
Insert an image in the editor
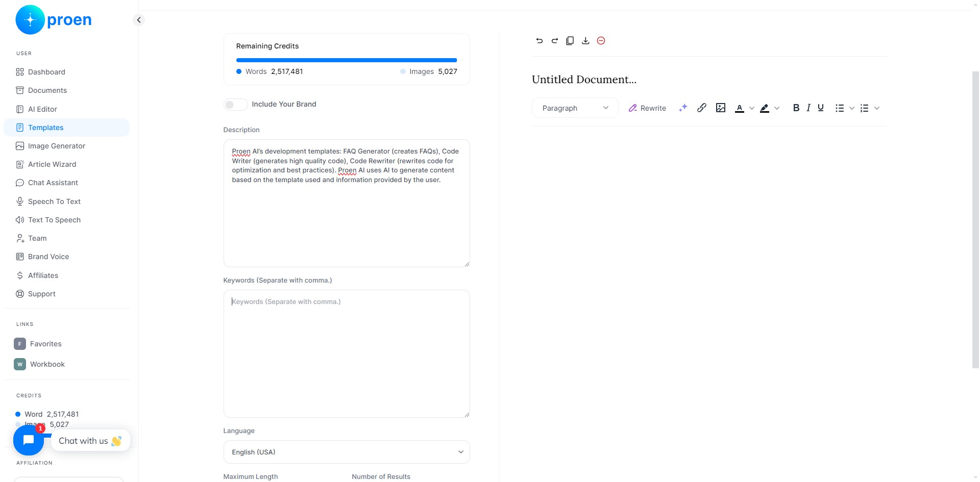721,108
